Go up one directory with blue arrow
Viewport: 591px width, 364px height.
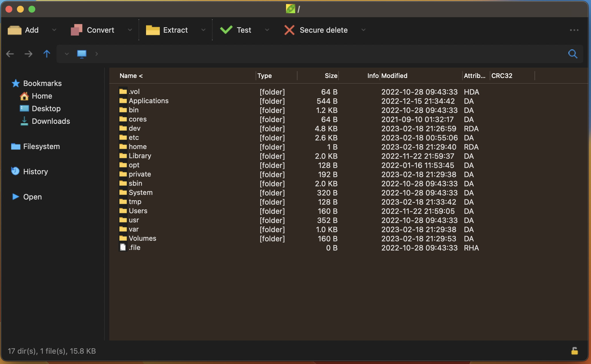(x=47, y=54)
